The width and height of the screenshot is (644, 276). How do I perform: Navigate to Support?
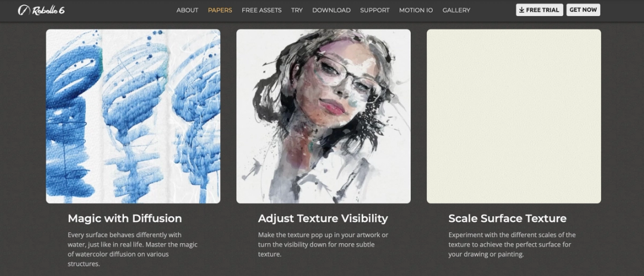click(374, 10)
